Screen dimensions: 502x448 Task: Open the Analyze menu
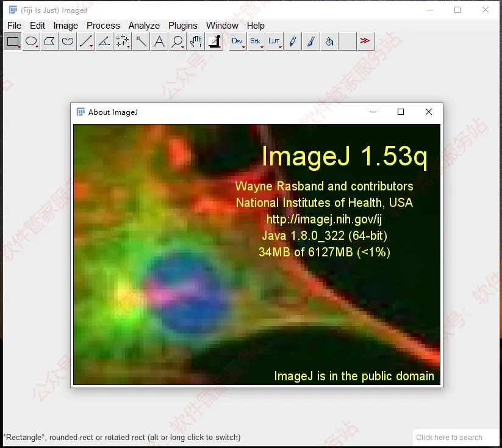click(x=144, y=26)
